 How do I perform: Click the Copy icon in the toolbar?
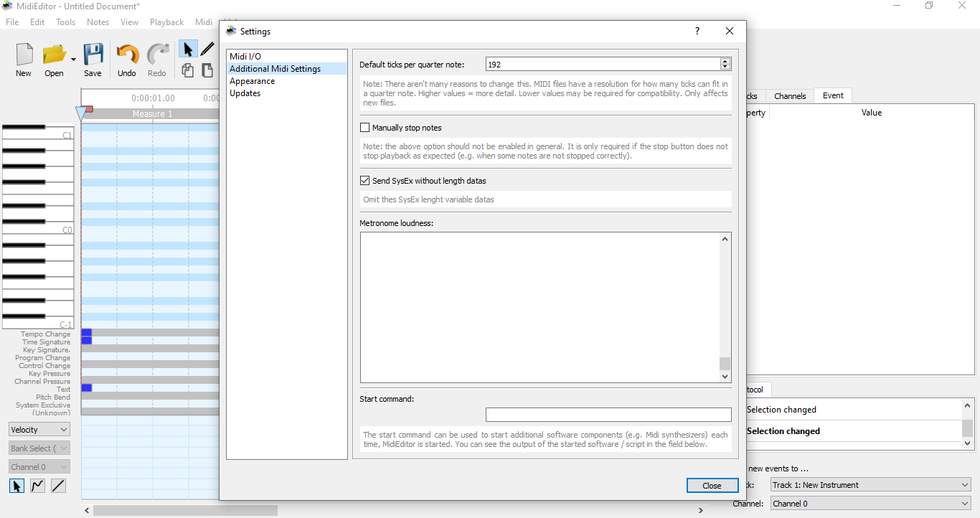[x=188, y=70]
